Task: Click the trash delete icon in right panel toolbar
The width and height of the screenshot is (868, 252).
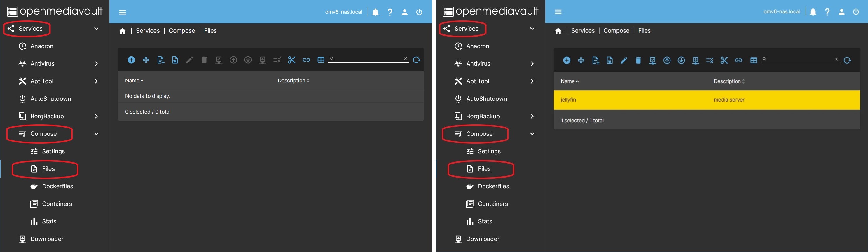Action: (x=638, y=60)
